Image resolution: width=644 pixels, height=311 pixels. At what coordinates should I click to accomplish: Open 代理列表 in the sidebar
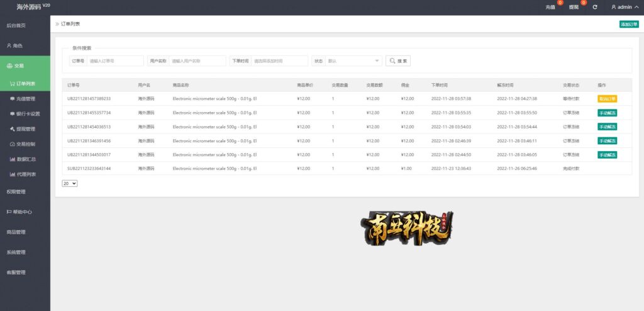[25, 174]
